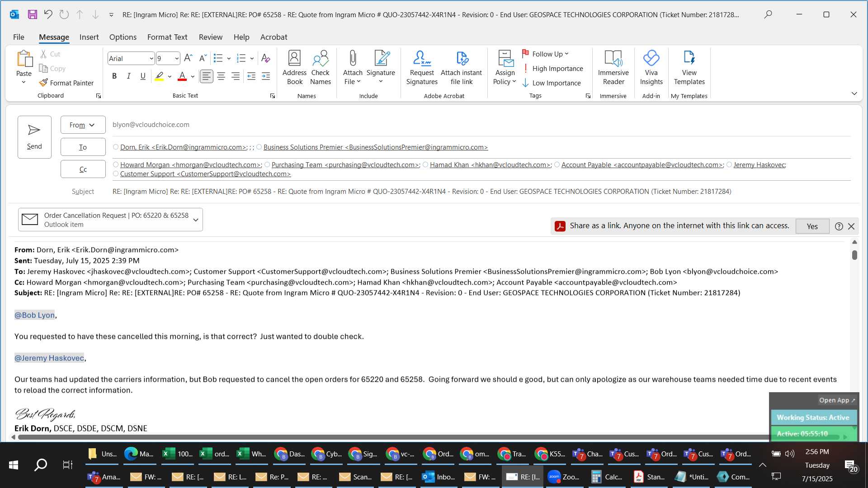Open the font name dropdown
Viewport: 868px width, 488px height.
(151, 58)
